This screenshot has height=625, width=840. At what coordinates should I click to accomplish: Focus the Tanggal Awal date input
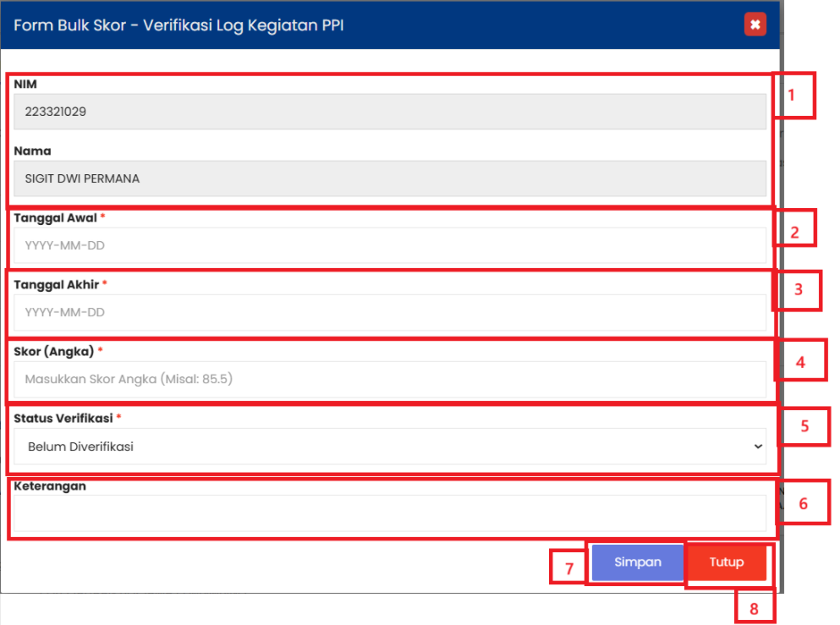tap(389, 245)
